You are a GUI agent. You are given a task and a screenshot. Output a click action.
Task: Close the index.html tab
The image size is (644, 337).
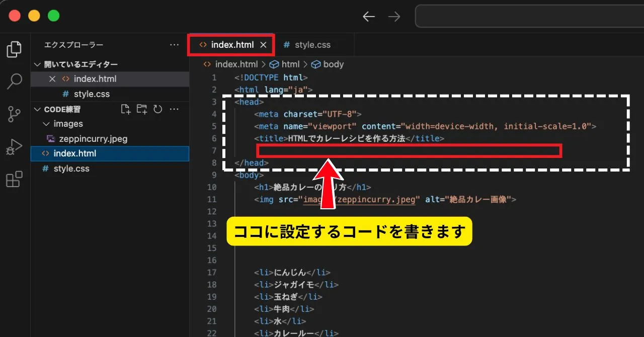tap(263, 45)
